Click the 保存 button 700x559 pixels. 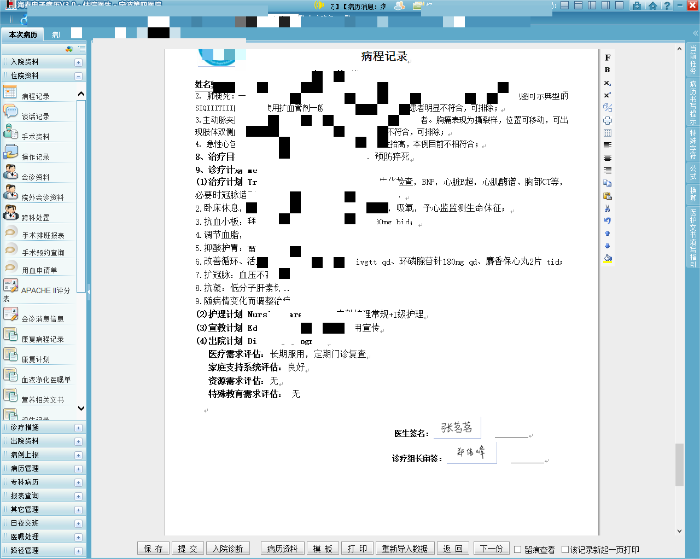152,548
